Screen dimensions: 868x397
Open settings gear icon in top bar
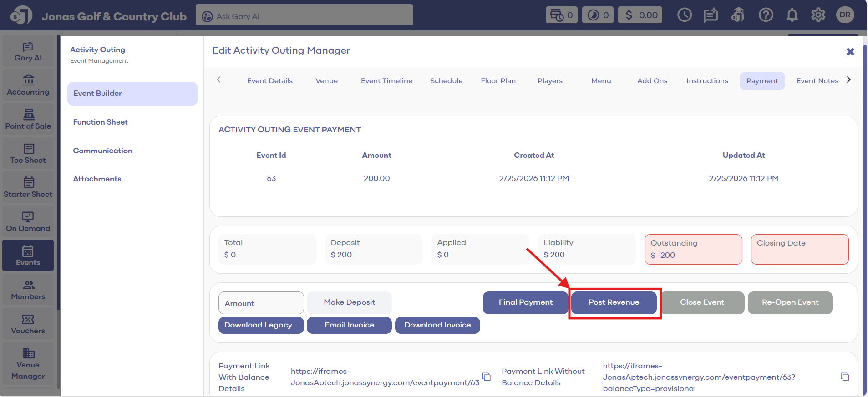(x=818, y=15)
